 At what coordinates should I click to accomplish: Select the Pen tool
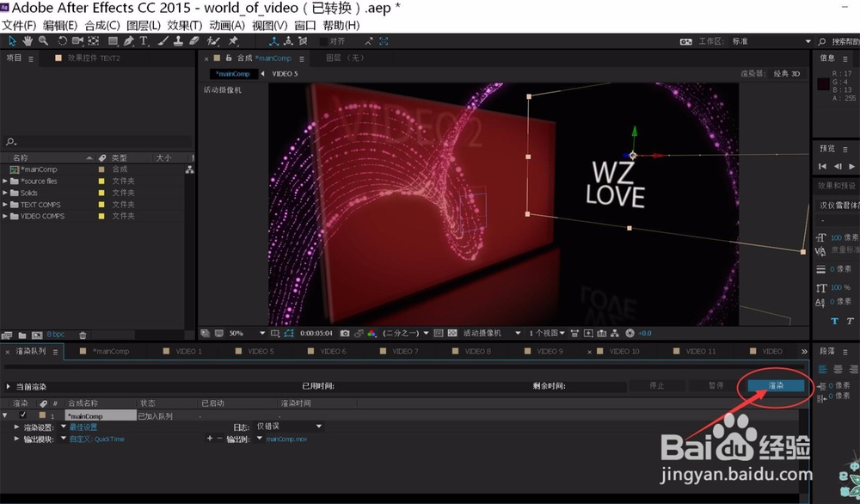[129, 41]
